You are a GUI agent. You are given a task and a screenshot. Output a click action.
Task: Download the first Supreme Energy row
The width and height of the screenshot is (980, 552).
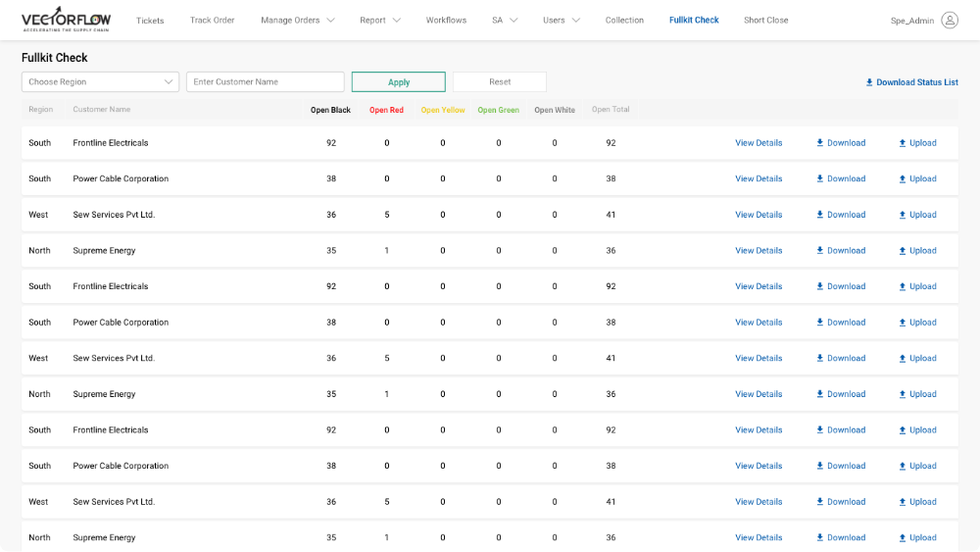click(x=840, y=251)
